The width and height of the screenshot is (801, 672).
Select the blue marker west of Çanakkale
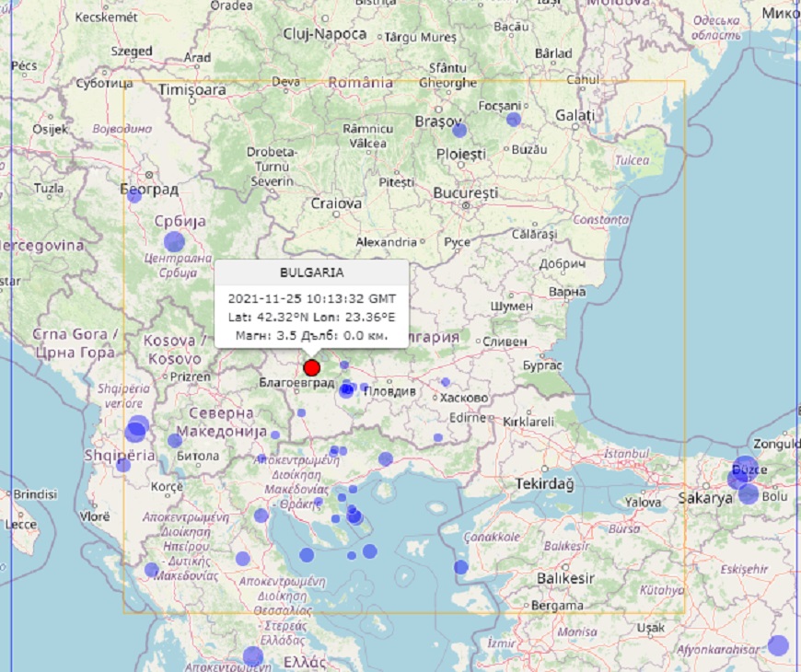(461, 567)
